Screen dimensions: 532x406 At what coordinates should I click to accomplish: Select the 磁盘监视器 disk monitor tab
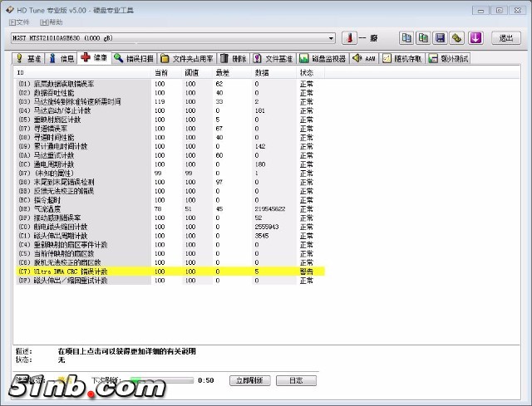323,59
